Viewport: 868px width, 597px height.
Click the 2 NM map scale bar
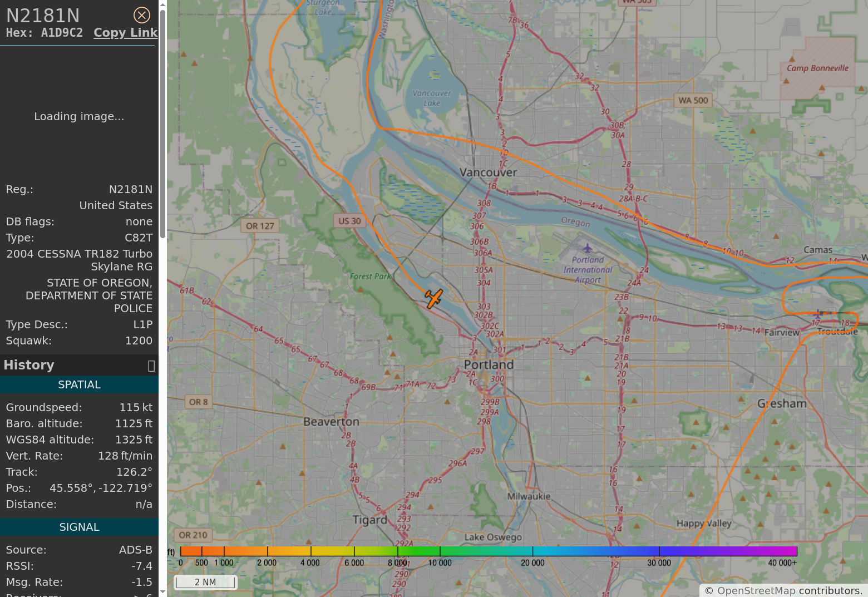[x=205, y=583]
